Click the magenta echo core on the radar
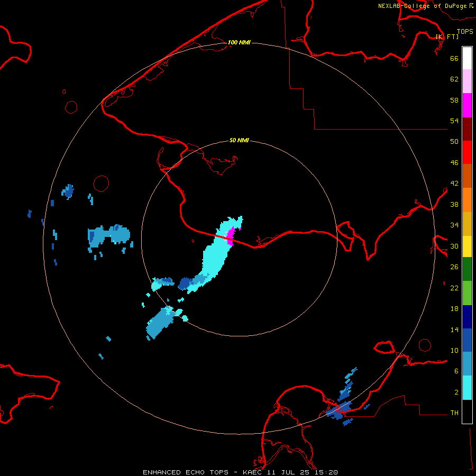476x476 pixels. [231, 236]
